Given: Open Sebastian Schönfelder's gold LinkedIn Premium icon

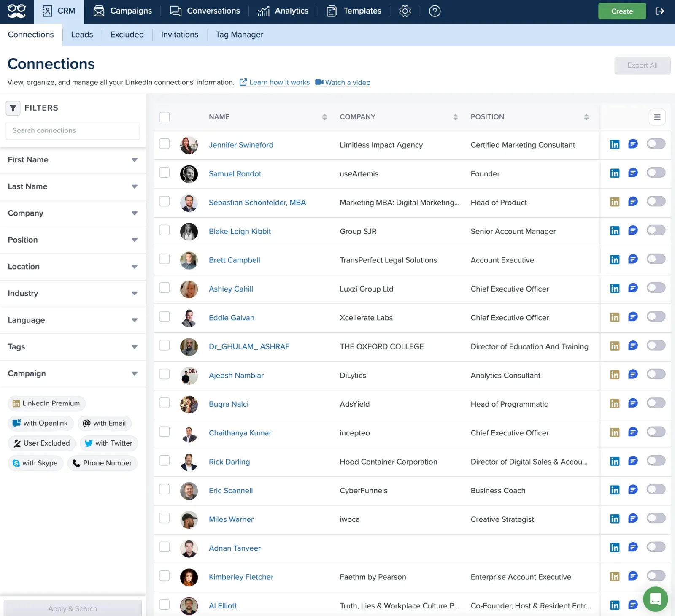Looking at the screenshot, I should [x=615, y=202].
